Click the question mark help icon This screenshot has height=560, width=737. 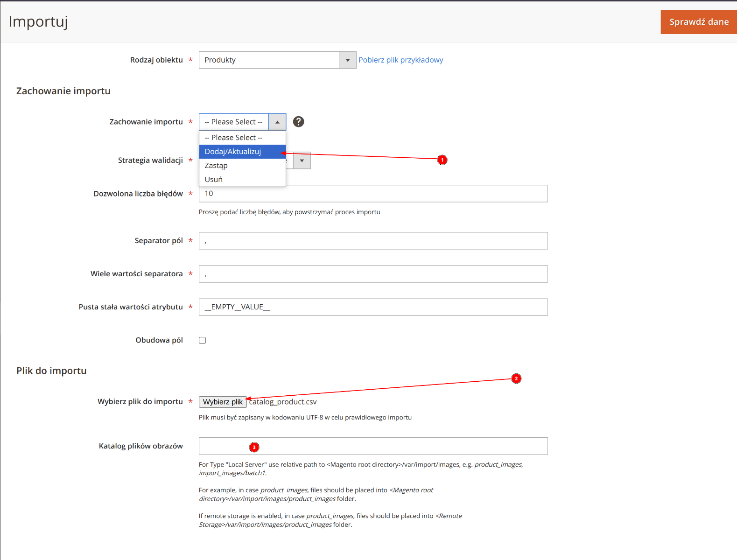pyautogui.click(x=298, y=122)
